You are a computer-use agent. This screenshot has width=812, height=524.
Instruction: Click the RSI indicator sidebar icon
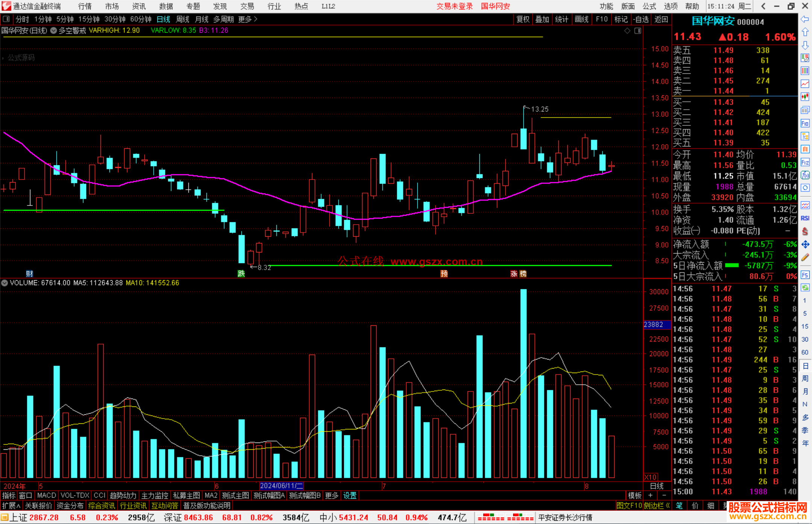(805, 218)
